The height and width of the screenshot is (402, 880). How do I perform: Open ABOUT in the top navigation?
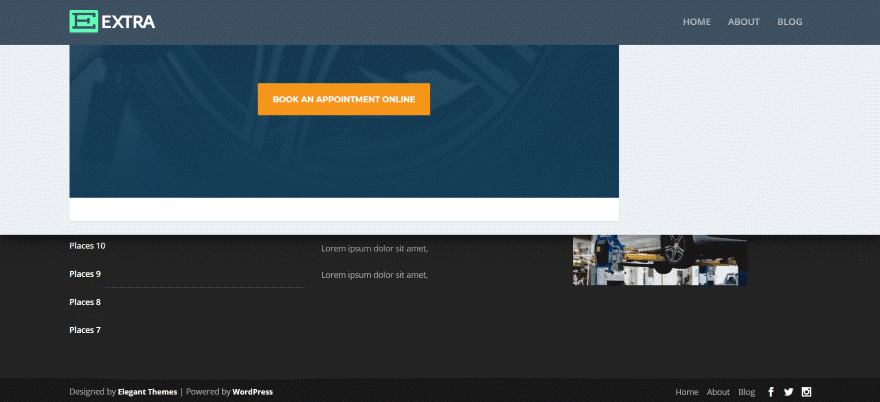click(743, 22)
